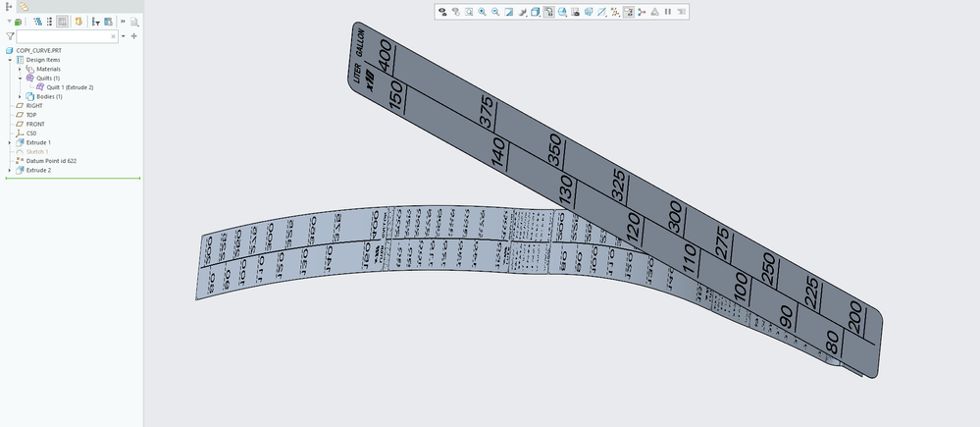Open the search options dropdown arrow

pyautogui.click(x=124, y=36)
